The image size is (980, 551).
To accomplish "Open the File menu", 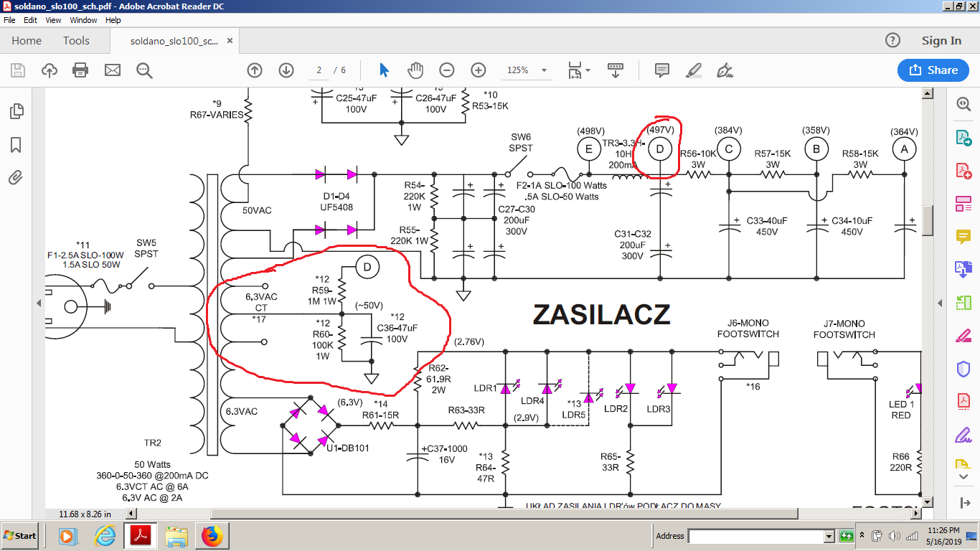I will click(x=9, y=20).
